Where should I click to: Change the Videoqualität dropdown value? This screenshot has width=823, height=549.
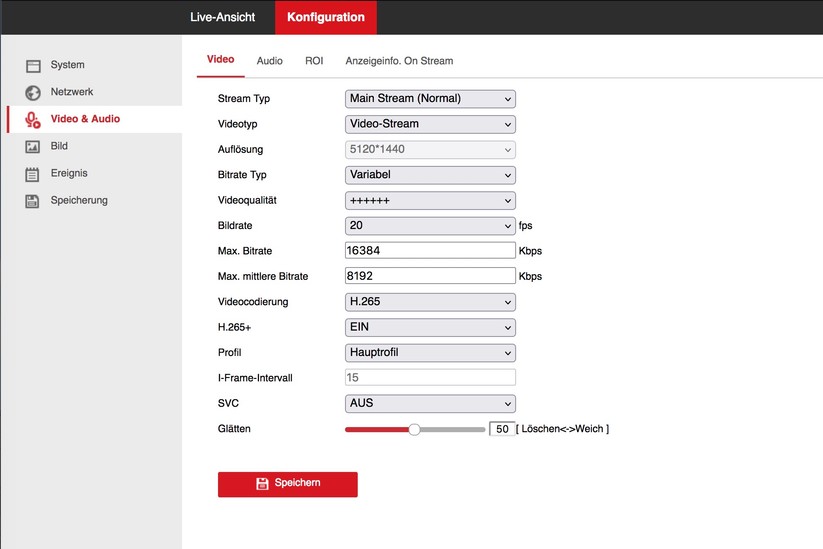pos(430,200)
